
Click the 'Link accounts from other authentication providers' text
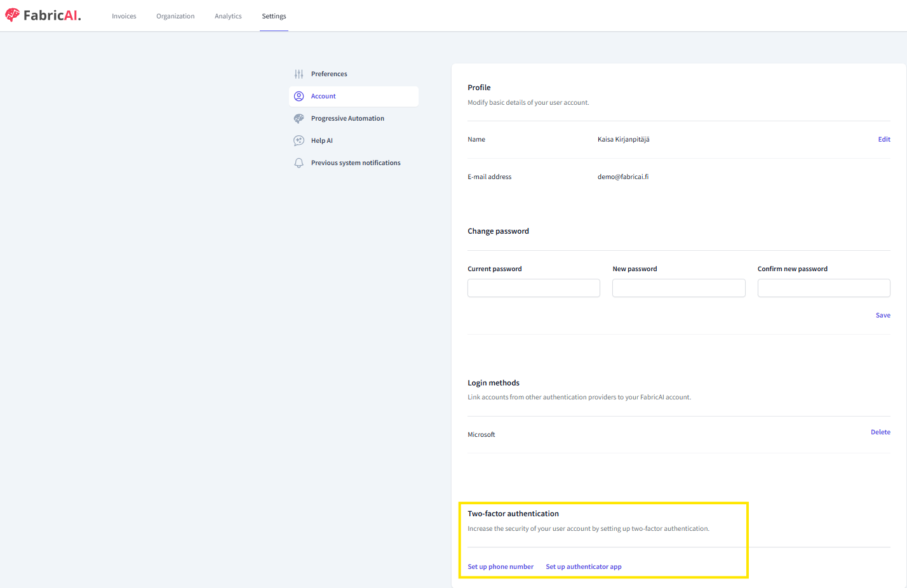click(x=579, y=398)
